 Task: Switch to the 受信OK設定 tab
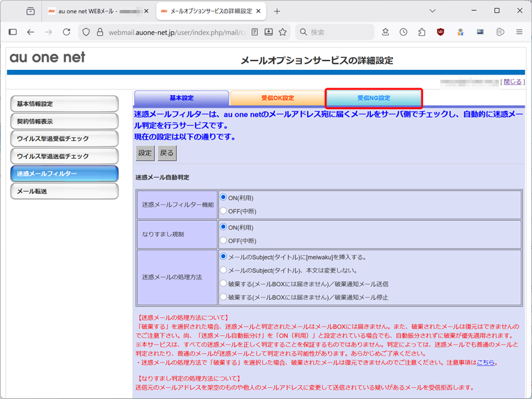(277, 98)
